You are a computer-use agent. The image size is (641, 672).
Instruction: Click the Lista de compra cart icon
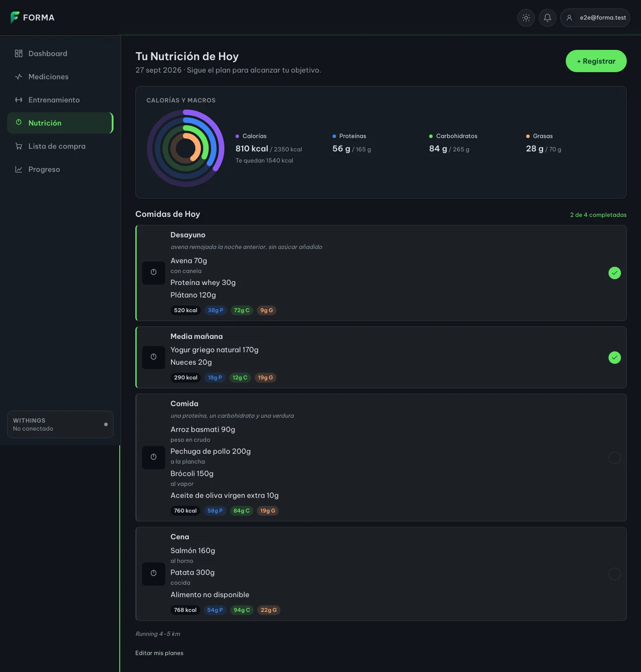tap(19, 146)
